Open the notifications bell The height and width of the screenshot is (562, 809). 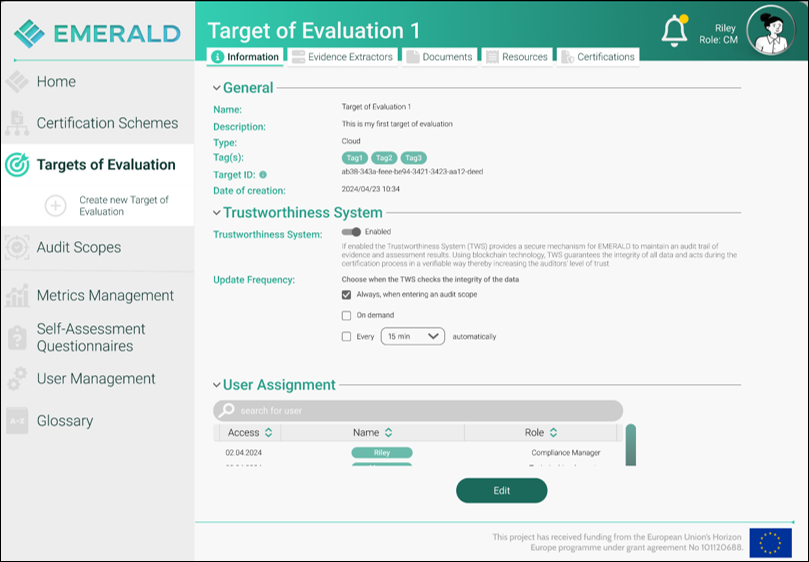pyautogui.click(x=674, y=31)
